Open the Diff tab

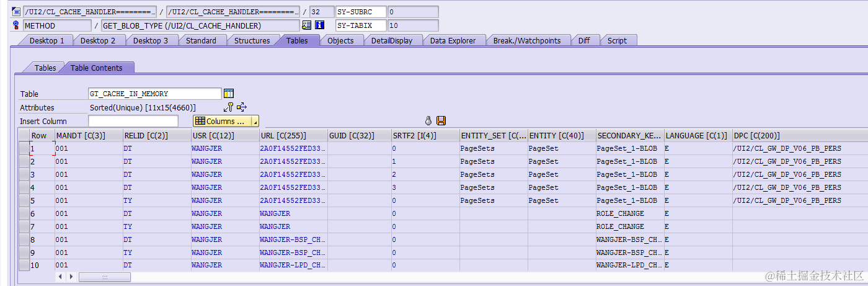(x=584, y=40)
